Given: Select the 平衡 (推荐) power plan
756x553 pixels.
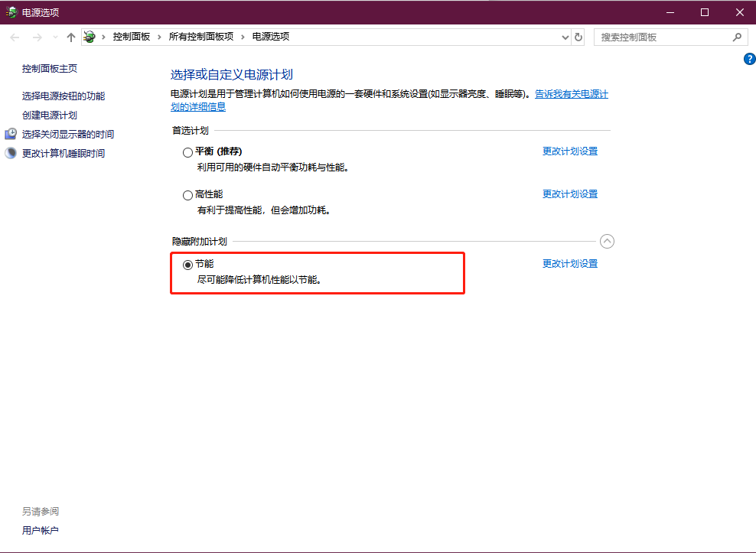Looking at the screenshot, I should click(187, 152).
